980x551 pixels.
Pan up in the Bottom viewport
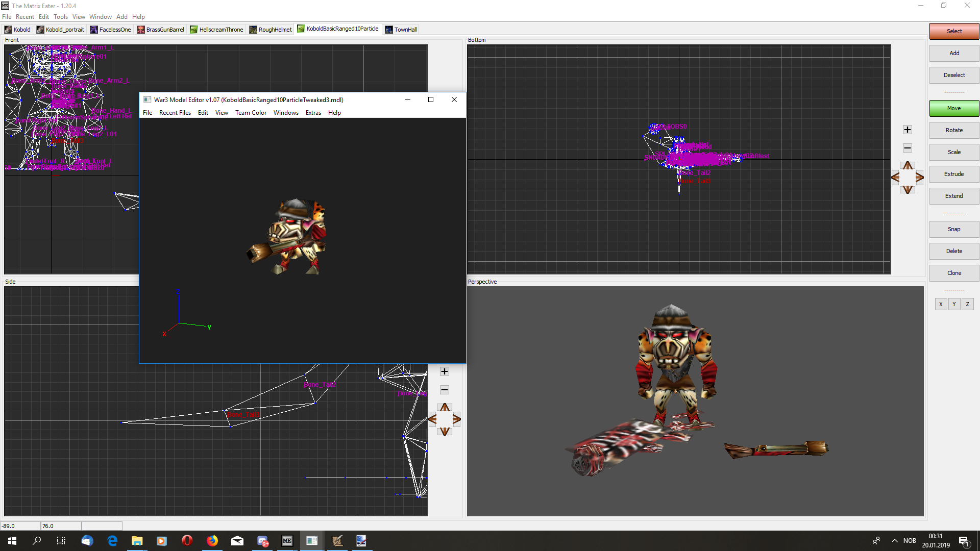908,165
